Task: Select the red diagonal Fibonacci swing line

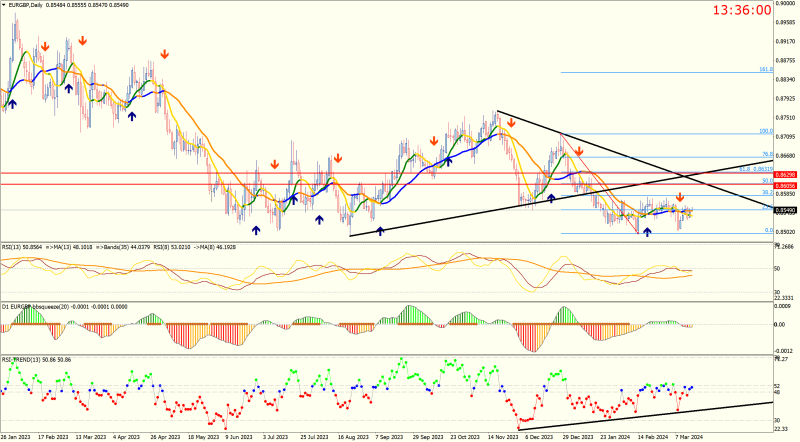Action: tap(599, 183)
